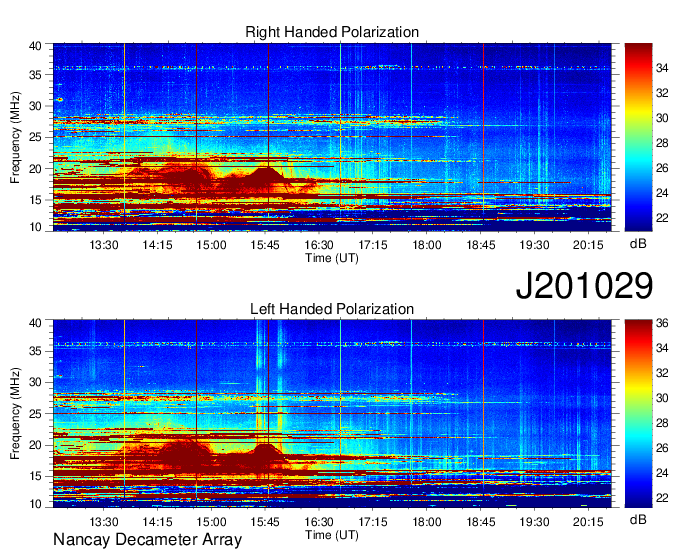This screenshot has height=552, width=680.
Task: Click the 19:30 tick on Right Handed time axis
Action: tap(534, 245)
